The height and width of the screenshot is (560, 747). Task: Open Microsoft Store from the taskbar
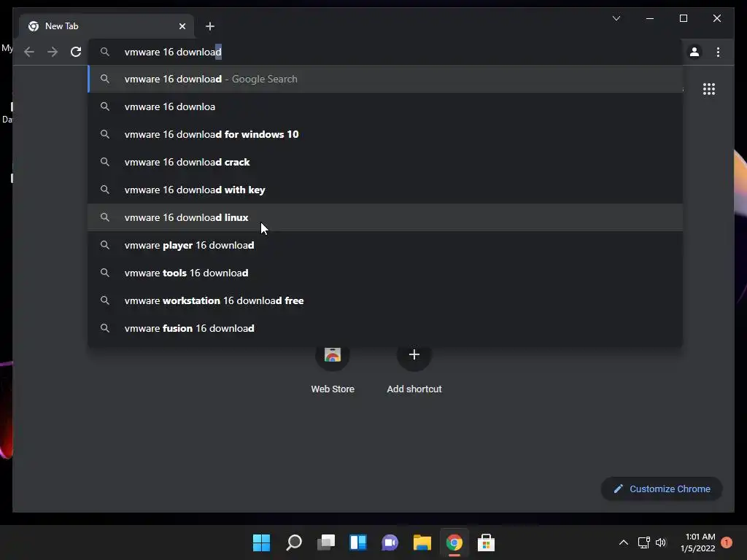tap(486, 542)
